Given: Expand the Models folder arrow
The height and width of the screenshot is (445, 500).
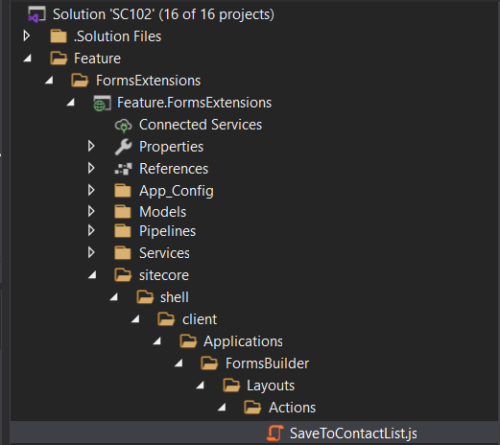Looking at the screenshot, I should coord(91,211).
